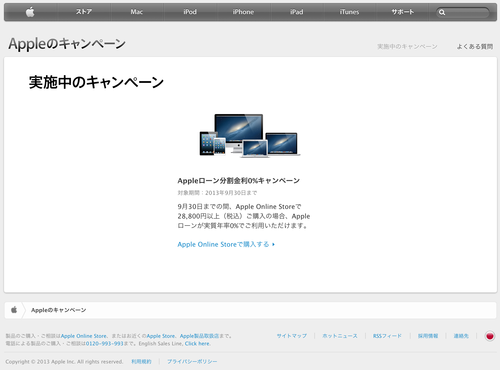500x370 pixels.
Task: Go to the iPhone section
Action: coord(243,12)
